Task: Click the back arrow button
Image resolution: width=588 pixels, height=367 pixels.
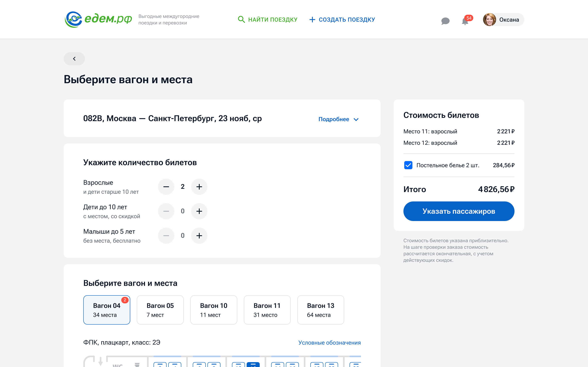Action: [74, 59]
